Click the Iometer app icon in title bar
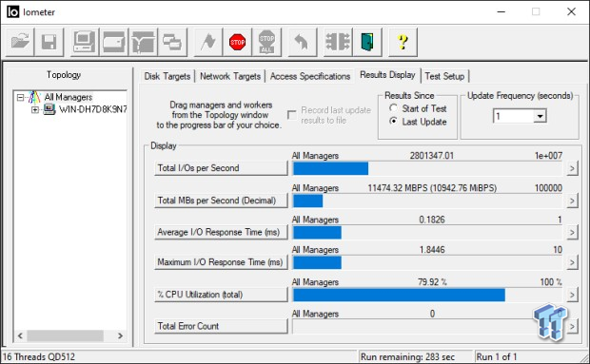The width and height of the screenshot is (590, 364). click(12, 12)
